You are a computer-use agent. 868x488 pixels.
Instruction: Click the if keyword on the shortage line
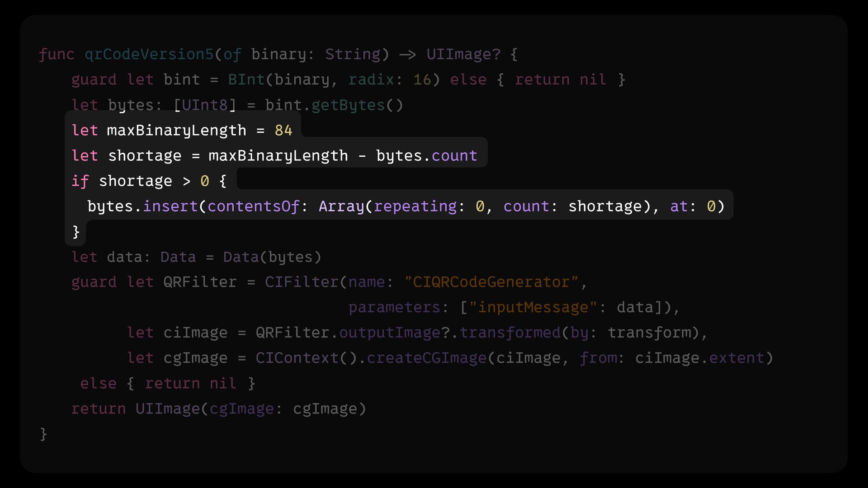point(80,181)
